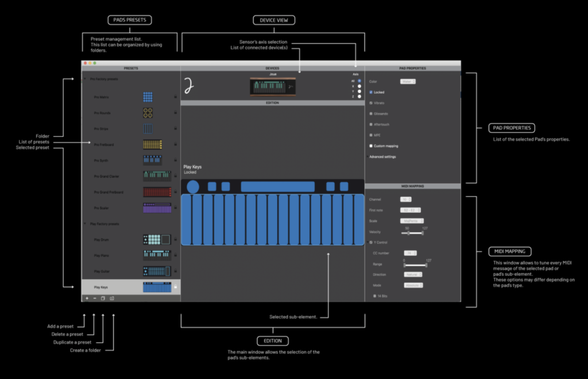
Task: Toggle the Locked checkbox
Action: 371,92
